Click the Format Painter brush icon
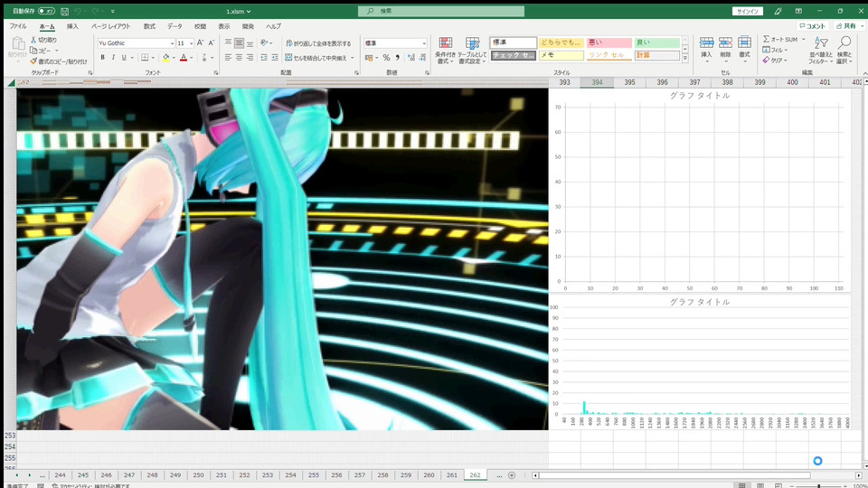 point(33,61)
